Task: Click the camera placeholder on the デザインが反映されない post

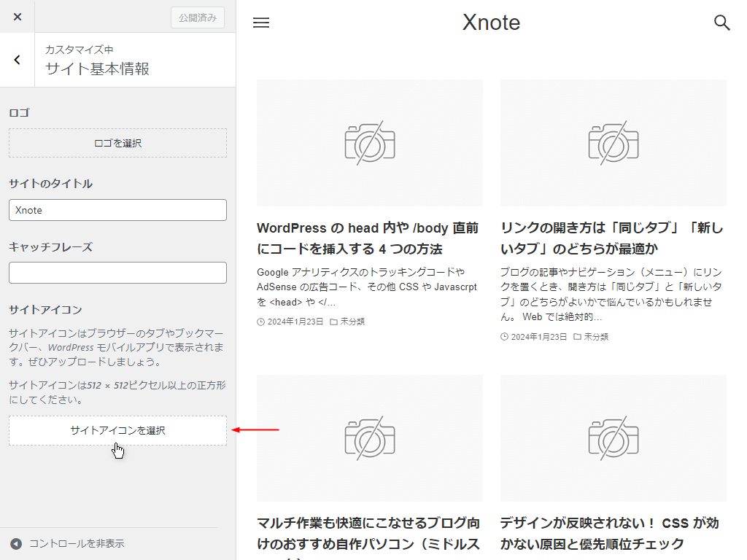Action: [x=614, y=438]
